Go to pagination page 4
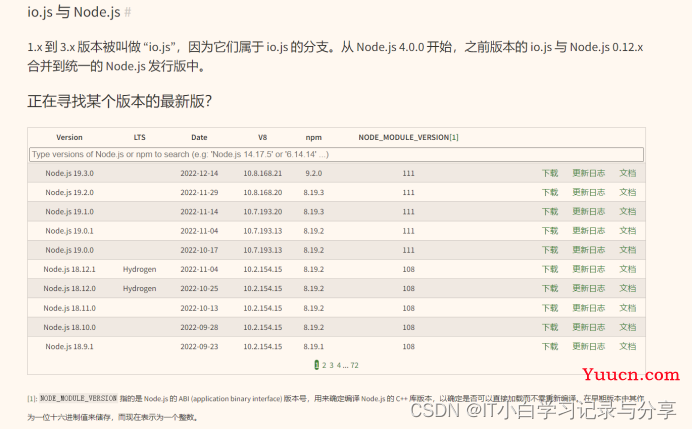Image resolution: width=692 pixels, height=429 pixels. pos(339,365)
